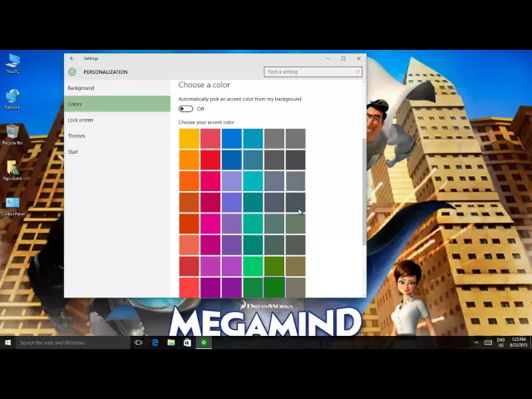Launch Microsoft Edge from the taskbar

tap(155, 342)
